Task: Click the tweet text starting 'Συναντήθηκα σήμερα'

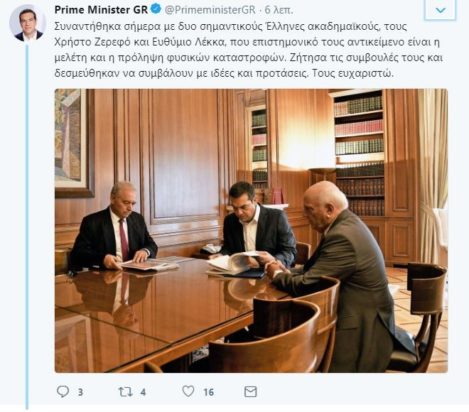Action: click(249, 50)
